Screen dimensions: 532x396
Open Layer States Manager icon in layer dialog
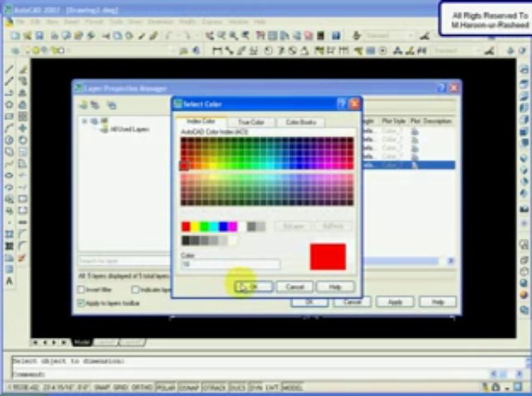(x=112, y=105)
